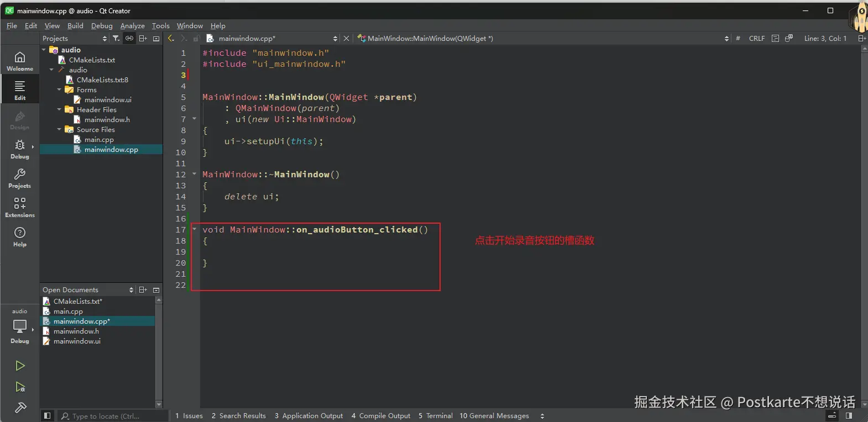Collapse the Forms folder

59,89
